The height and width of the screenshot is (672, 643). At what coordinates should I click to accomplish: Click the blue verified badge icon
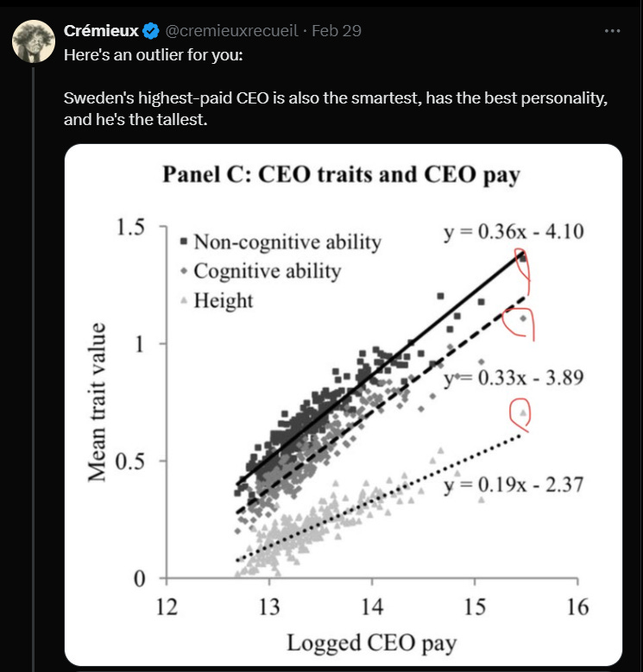click(150, 31)
